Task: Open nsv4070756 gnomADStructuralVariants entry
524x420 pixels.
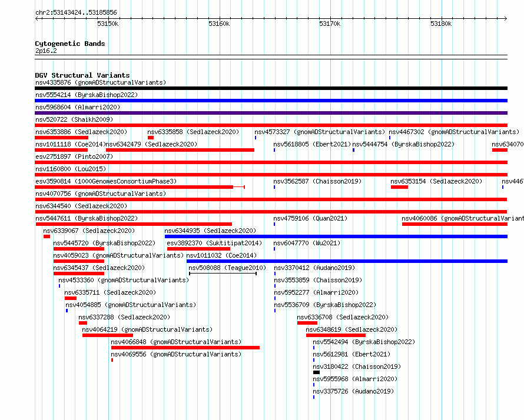Action: [x=101, y=194]
